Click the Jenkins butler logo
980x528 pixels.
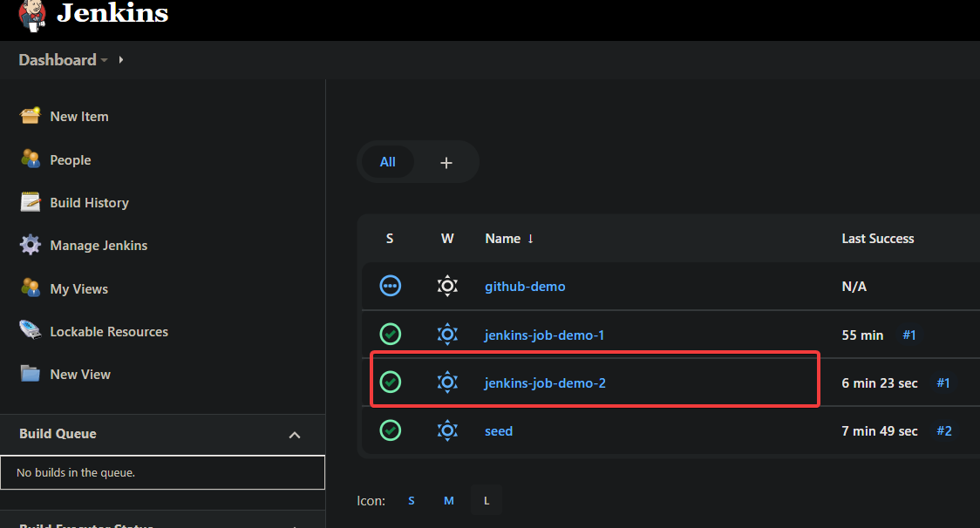point(32,15)
